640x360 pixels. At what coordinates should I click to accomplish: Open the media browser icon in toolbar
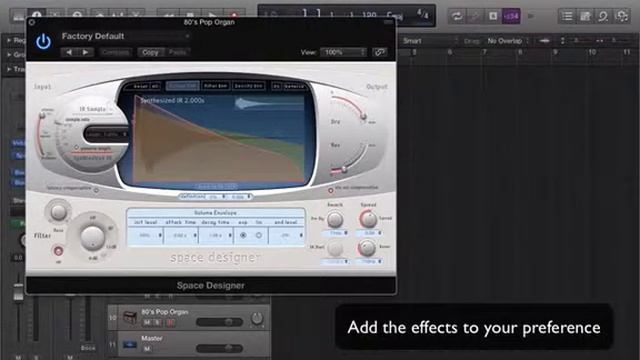click(x=622, y=16)
